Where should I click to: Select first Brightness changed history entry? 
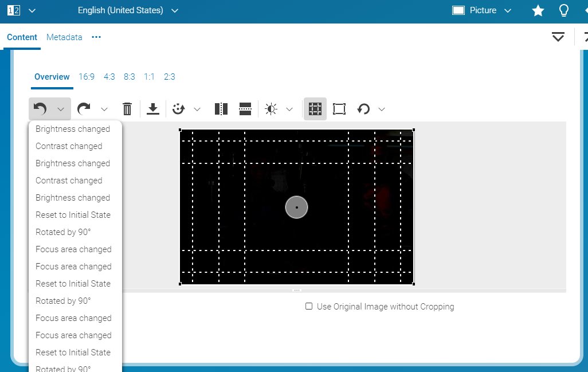pyautogui.click(x=73, y=129)
